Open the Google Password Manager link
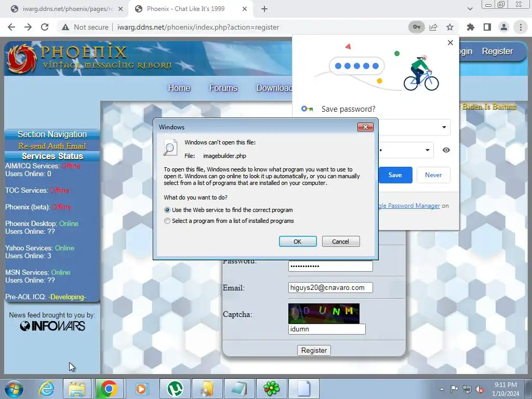 409,206
